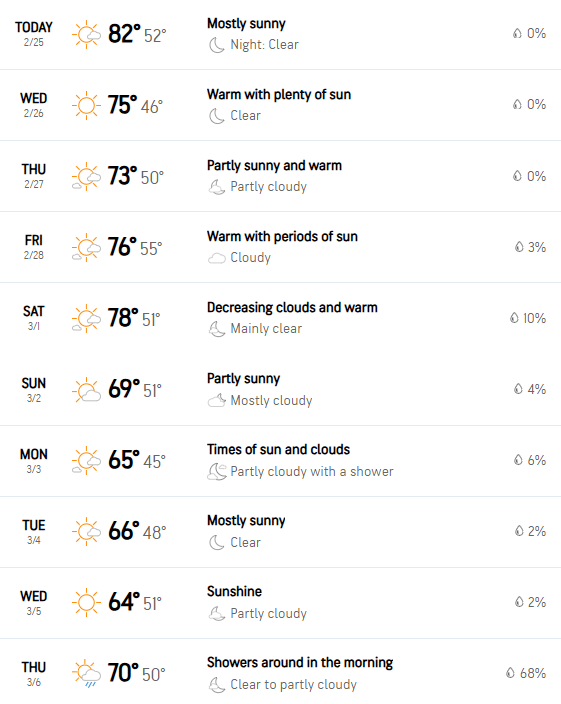Image resolution: width=561 pixels, height=704 pixels.
Task: Click the 69° high temperature on Sunday
Action: pos(124,389)
